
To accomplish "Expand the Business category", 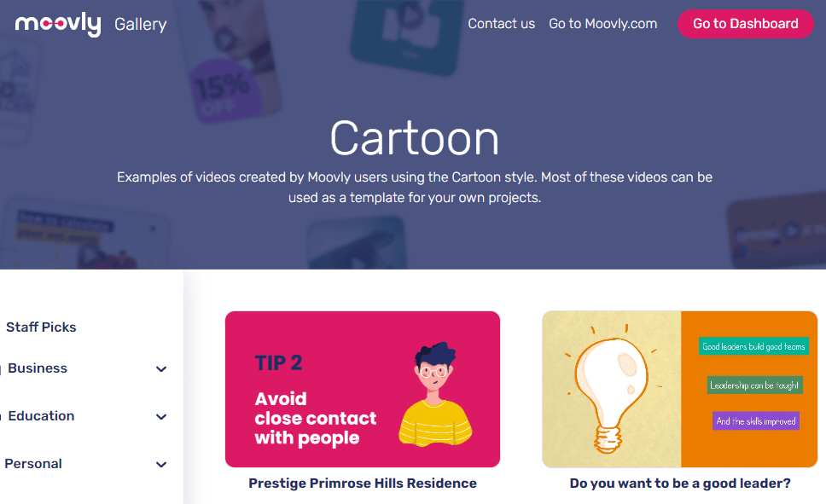I will [160, 368].
